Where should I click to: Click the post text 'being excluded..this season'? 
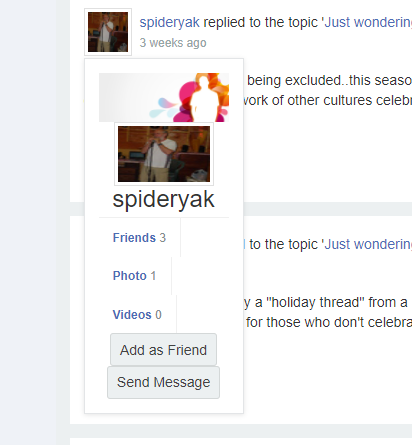point(329,80)
